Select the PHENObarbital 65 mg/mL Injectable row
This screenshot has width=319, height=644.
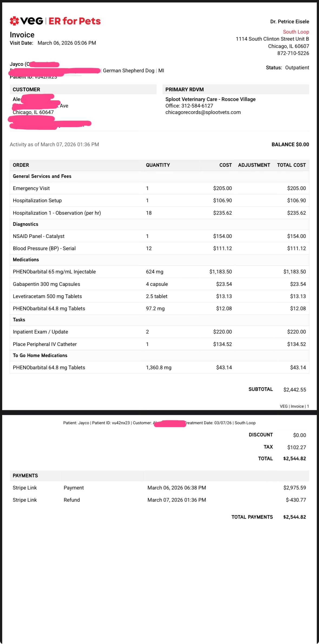[x=54, y=272]
